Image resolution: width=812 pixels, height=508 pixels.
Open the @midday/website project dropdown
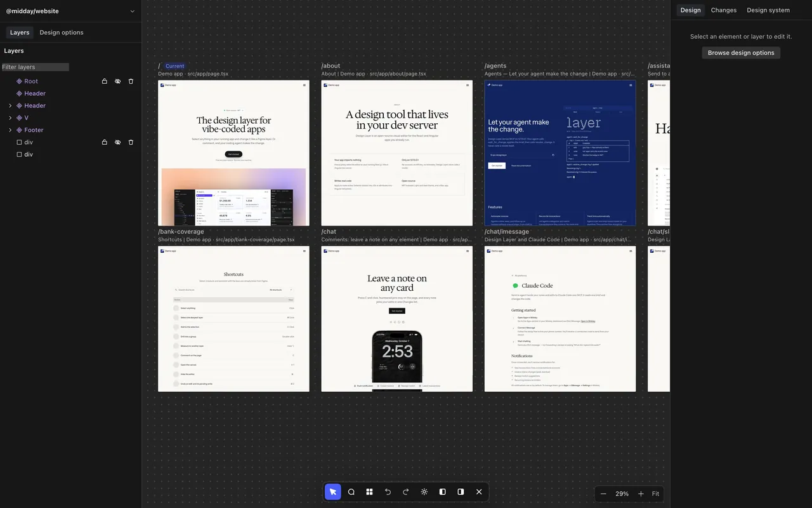(x=70, y=11)
